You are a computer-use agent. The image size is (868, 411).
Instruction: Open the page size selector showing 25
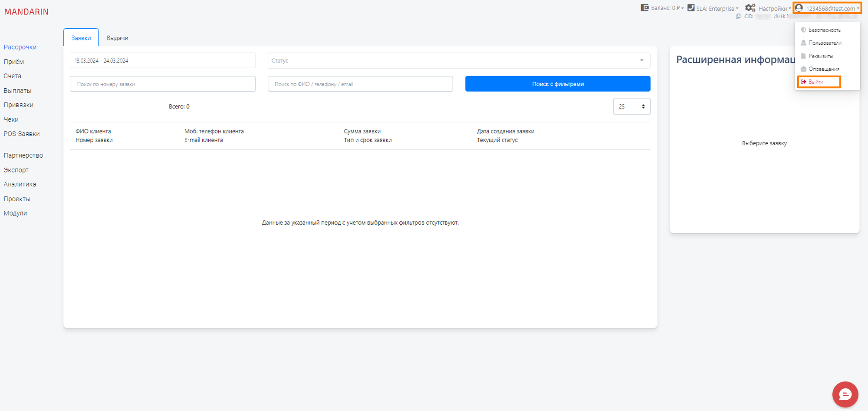click(631, 106)
